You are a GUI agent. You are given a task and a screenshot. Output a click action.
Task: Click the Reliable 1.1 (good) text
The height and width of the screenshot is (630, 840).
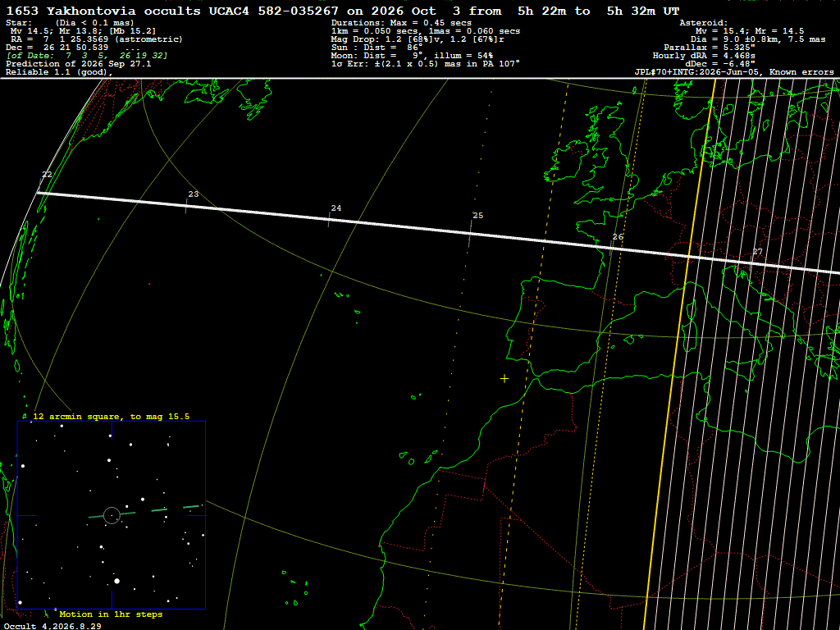(59, 72)
